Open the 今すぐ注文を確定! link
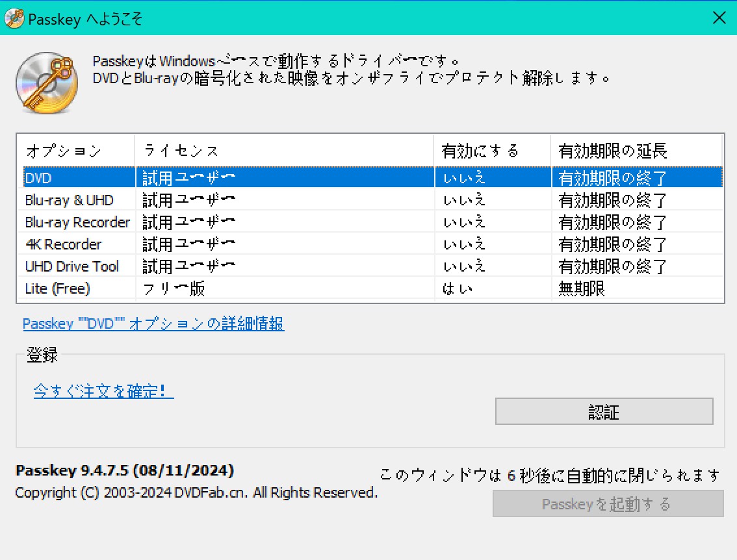 point(103,390)
